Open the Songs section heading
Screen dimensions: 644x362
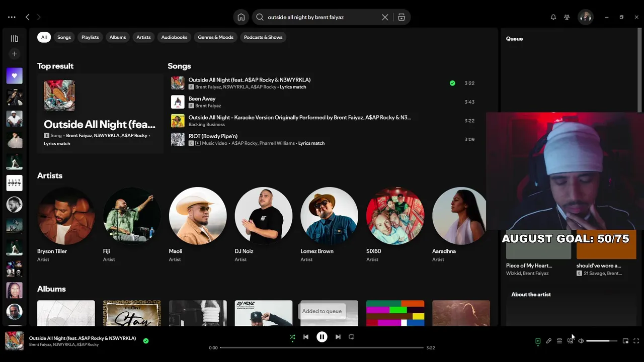click(179, 66)
